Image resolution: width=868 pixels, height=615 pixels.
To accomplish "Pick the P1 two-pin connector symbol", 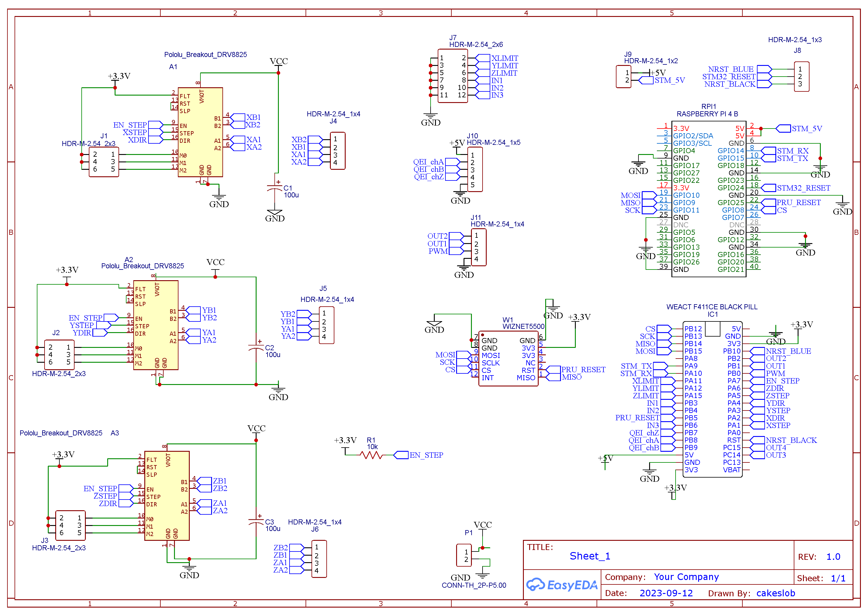I will pos(464,555).
